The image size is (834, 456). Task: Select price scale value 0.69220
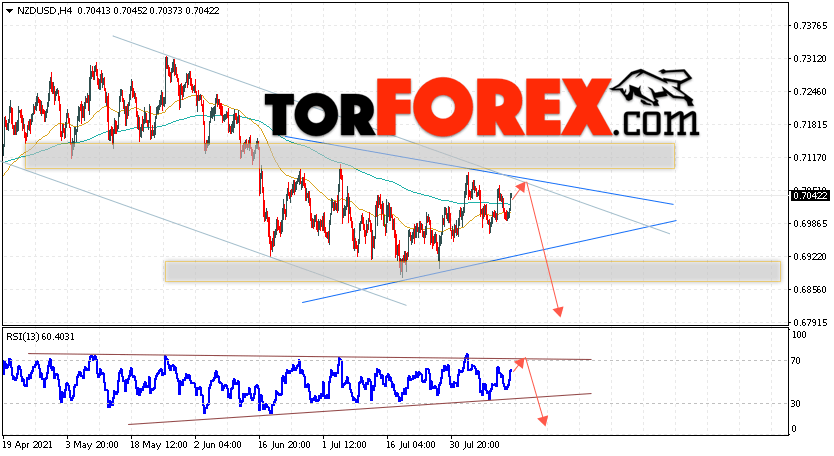click(x=810, y=256)
